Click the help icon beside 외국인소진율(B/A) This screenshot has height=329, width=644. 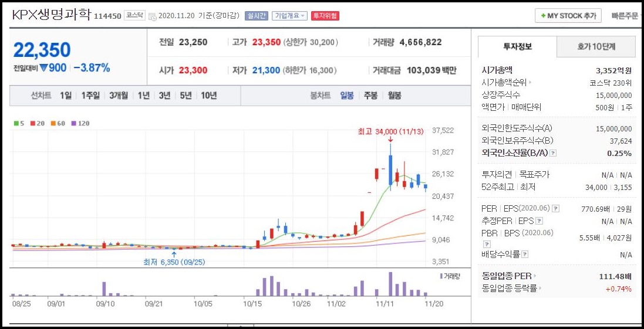(553, 153)
